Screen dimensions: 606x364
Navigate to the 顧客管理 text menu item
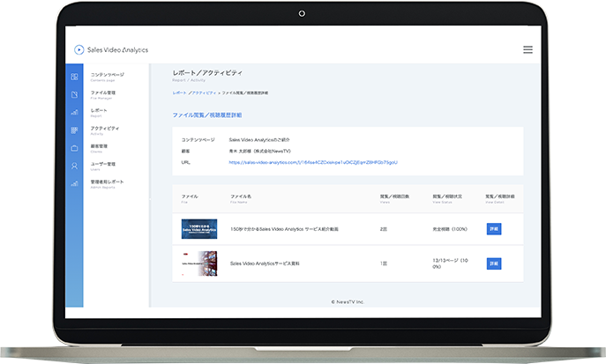coord(99,146)
